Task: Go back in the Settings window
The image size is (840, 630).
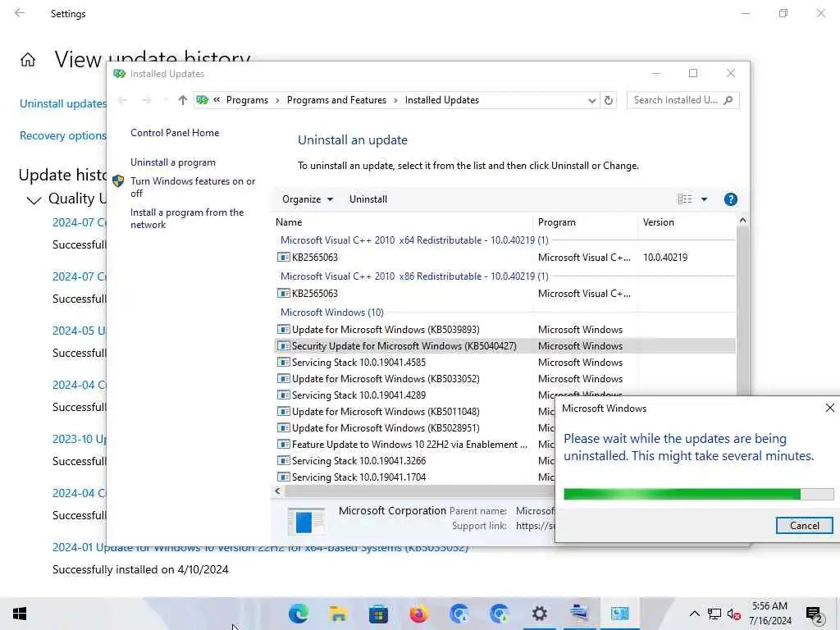Action: [x=20, y=13]
